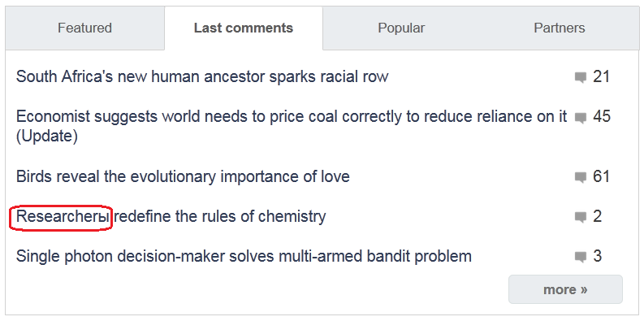This screenshot has width=644, height=321.
Task: Click comment bubble icon beside count 3
Action: (581, 258)
